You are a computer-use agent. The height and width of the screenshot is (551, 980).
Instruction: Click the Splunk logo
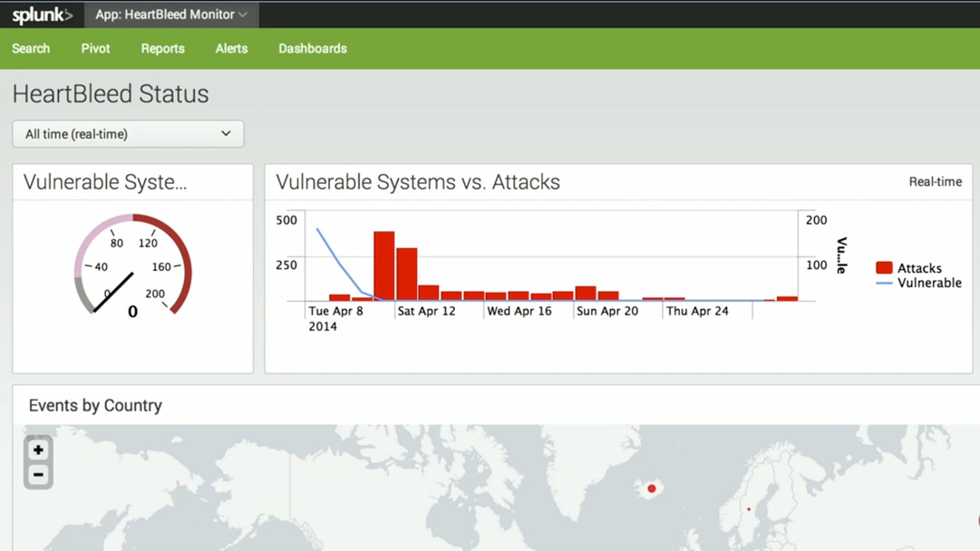(42, 14)
